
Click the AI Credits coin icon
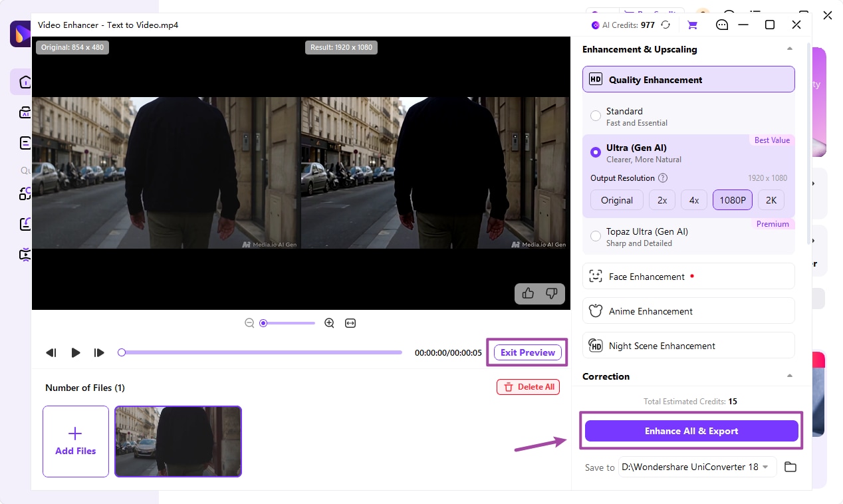pos(596,25)
